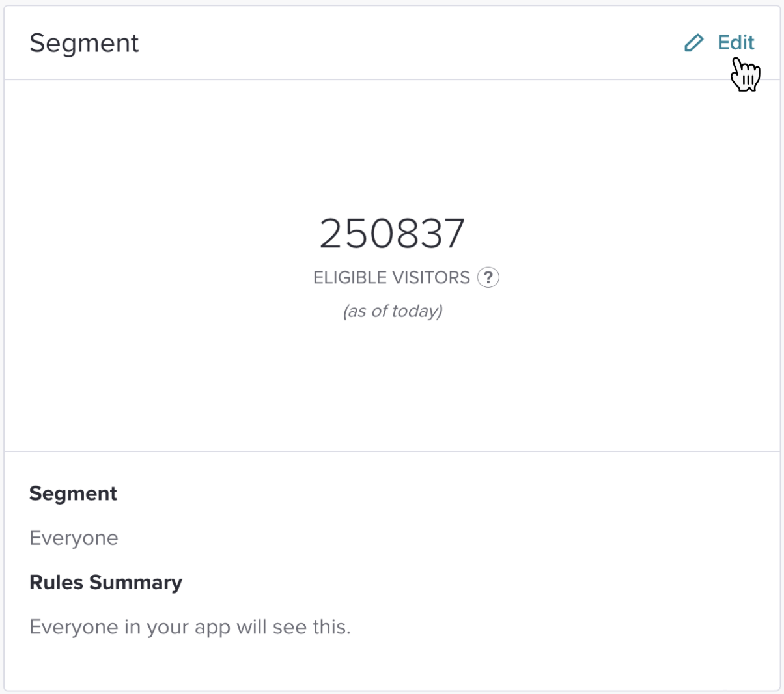The width and height of the screenshot is (784, 694).
Task: Select "Everyone in your app will see this."
Action: 190,627
